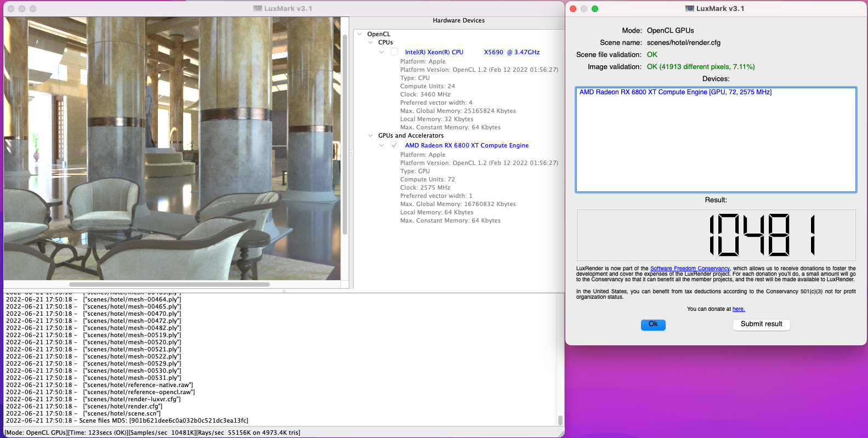Image resolution: width=868 pixels, height=438 pixels.
Task: Click the 'Type: GPU' row
Action: coord(415,171)
